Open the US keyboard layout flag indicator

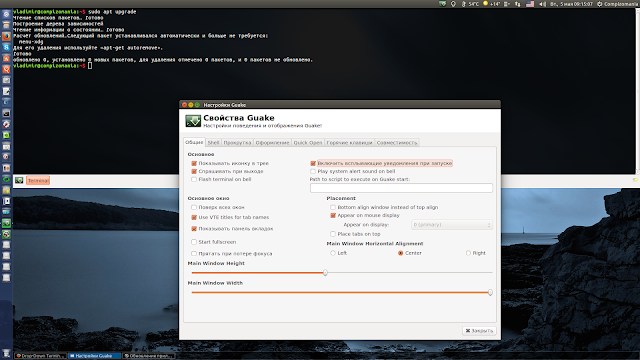530,4
